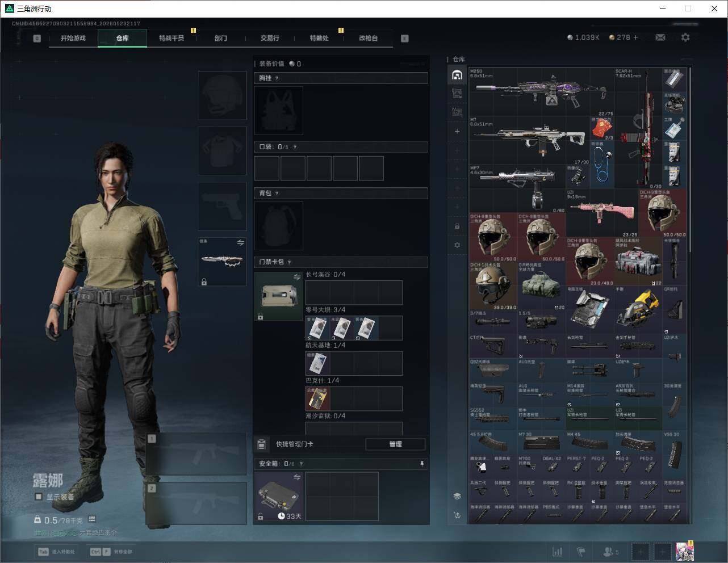This screenshot has height=563, width=728.
Task: Click the 进入特勤处 Tab shortcut button
Action: tap(56, 552)
